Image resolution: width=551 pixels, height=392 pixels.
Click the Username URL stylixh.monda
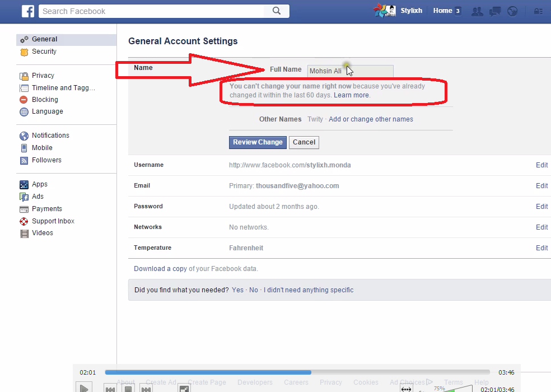290,165
